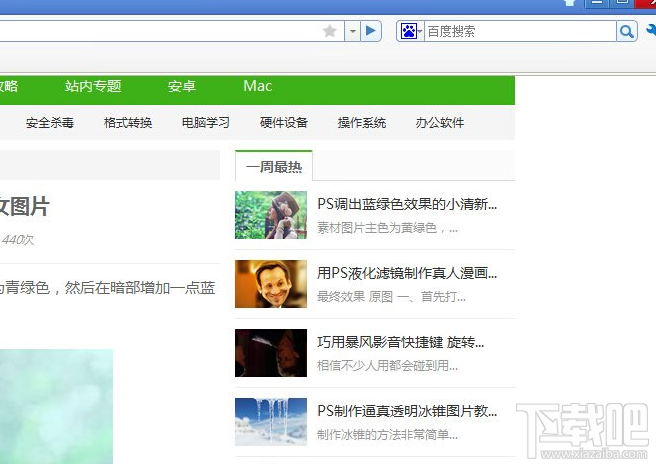Open thumbnail of girl with hat
The image size is (656, 464).
pos(271,215)
